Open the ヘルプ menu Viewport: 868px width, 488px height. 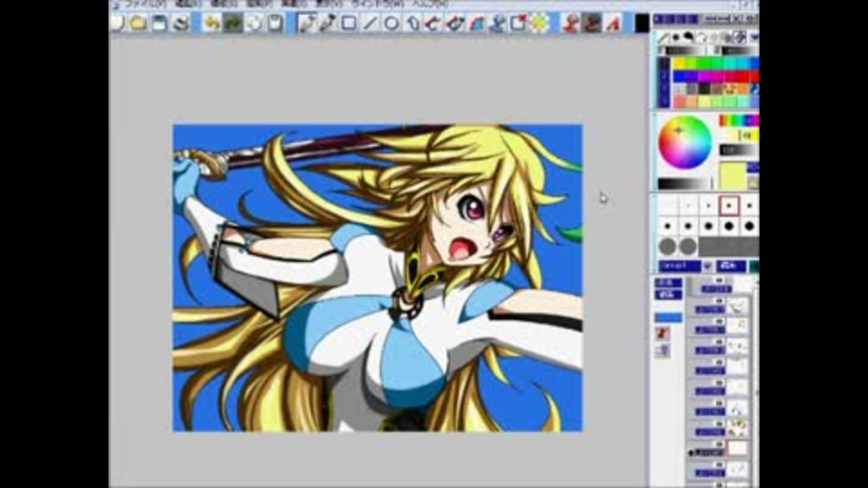[430, 4]
